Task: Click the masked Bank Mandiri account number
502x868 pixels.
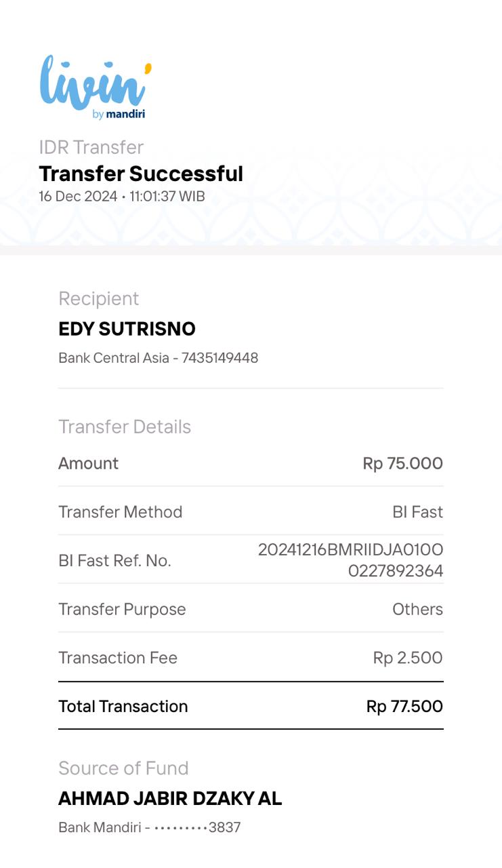Action: (149, 827)
